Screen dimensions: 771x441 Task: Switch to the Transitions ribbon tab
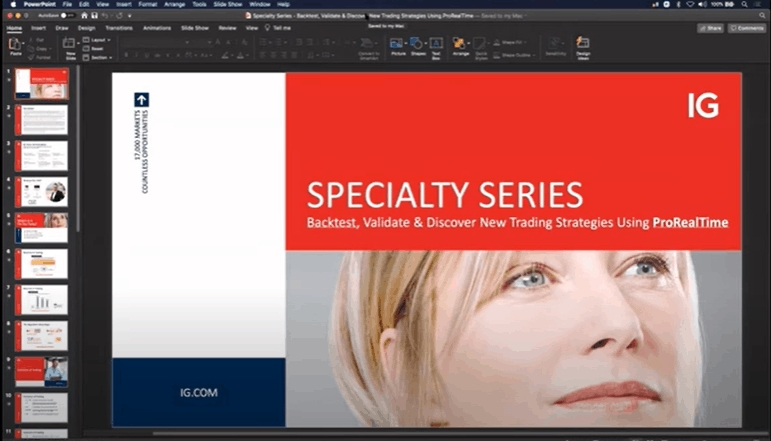[x=119, y=28]
